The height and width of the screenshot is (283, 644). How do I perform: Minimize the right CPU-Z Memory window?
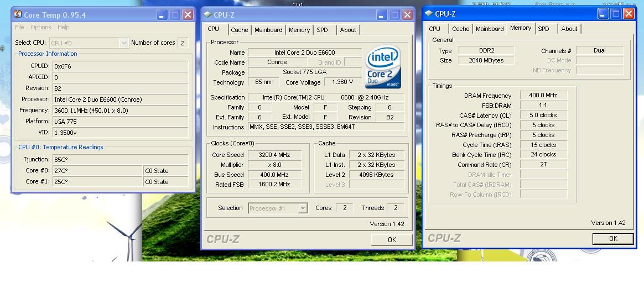click(603, 14)
